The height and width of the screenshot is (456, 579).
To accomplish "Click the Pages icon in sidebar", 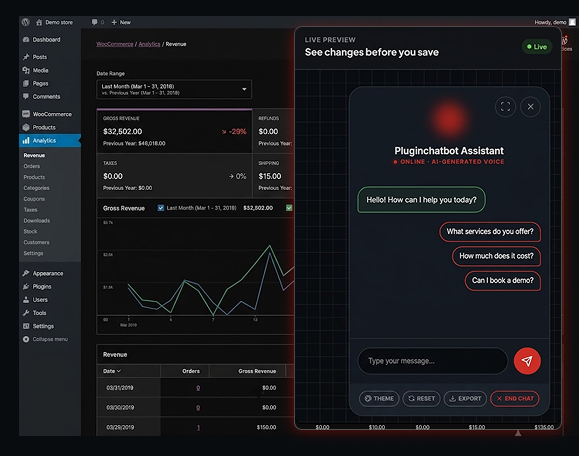I will [x=26, y=83].
